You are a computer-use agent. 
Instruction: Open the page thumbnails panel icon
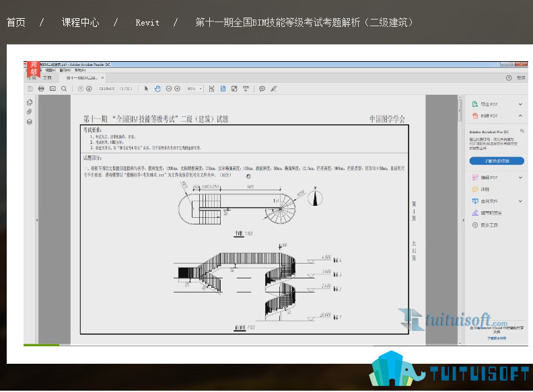click(x=30, y=102)
